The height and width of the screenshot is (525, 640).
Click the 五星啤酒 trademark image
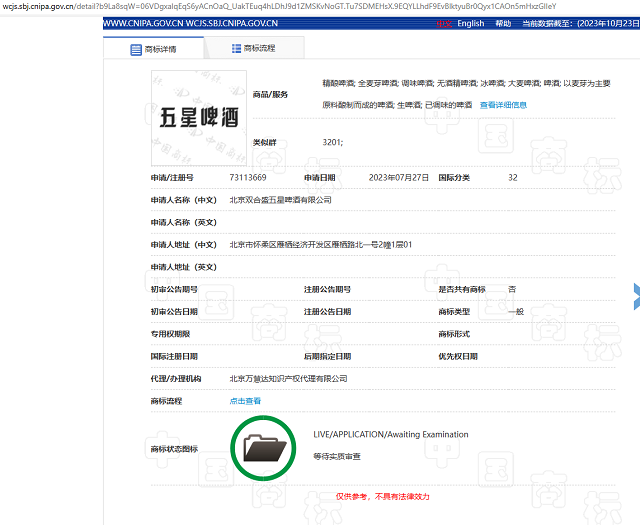coord(199,118)
